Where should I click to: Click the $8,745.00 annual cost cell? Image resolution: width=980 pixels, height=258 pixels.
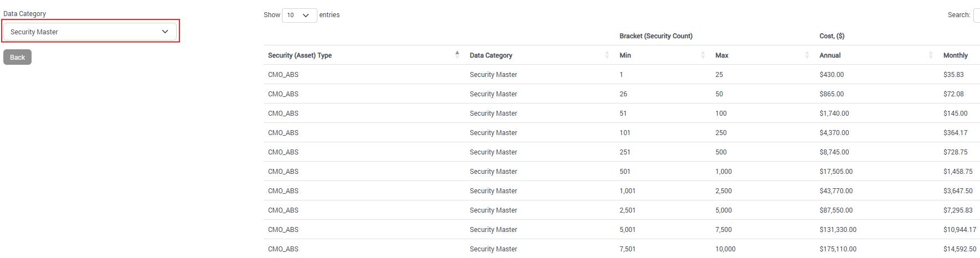834,152
